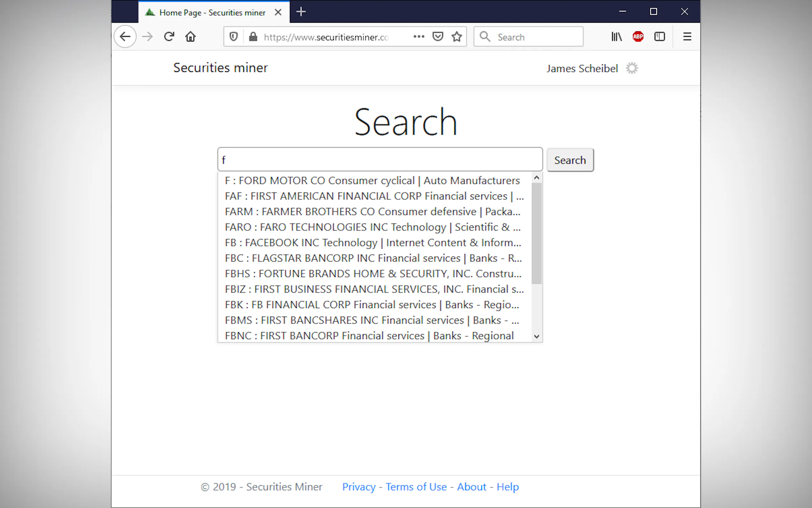This screenshot has height=508, width=812.
Task: Open the Firefox hamburger menu
Action: click(x=687, y=36)
